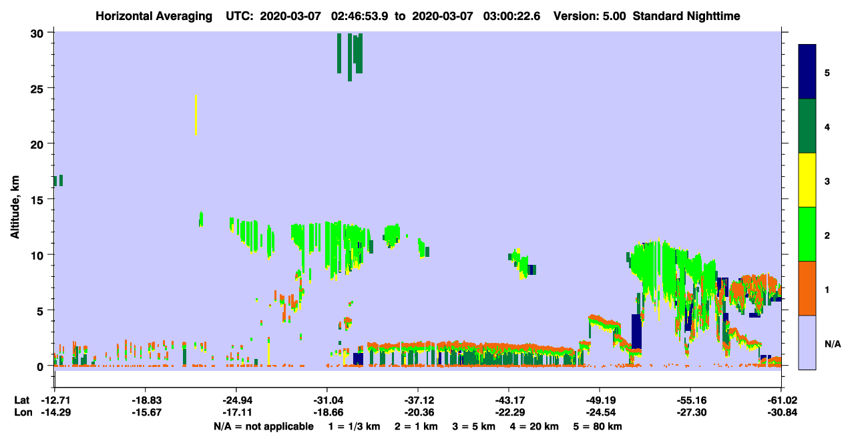This screenshot has width=868, height=445.
Task: Click the latitude value -12.71
Action: 55,400
